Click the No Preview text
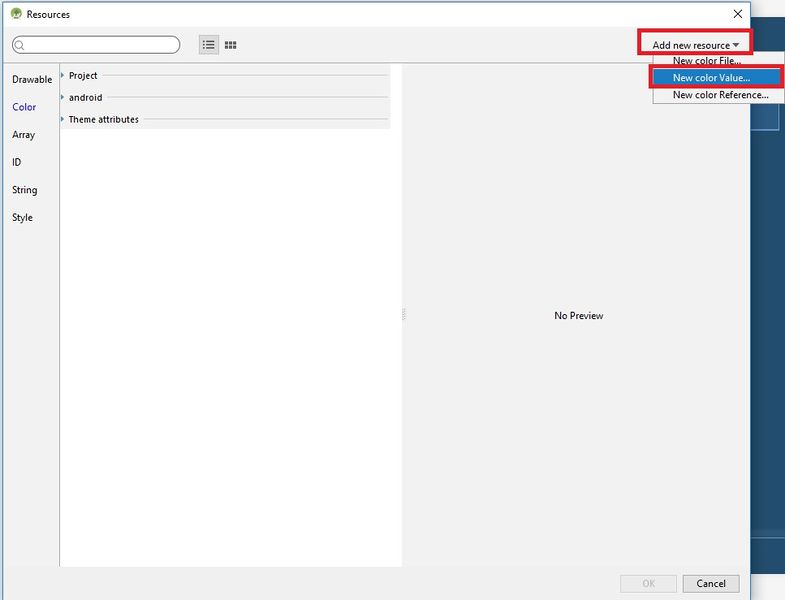The image size is (785, 600). [x=579, y=316]
